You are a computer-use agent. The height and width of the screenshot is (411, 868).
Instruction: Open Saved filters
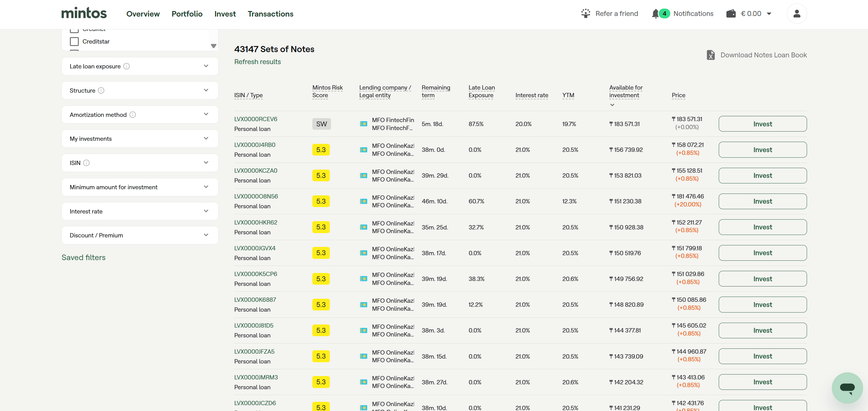[x=84, y=258]
